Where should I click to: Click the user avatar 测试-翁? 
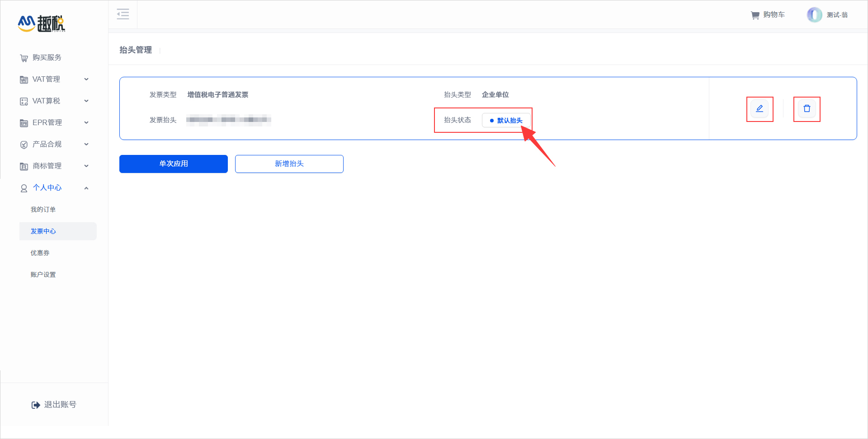[x=815, y=14]
